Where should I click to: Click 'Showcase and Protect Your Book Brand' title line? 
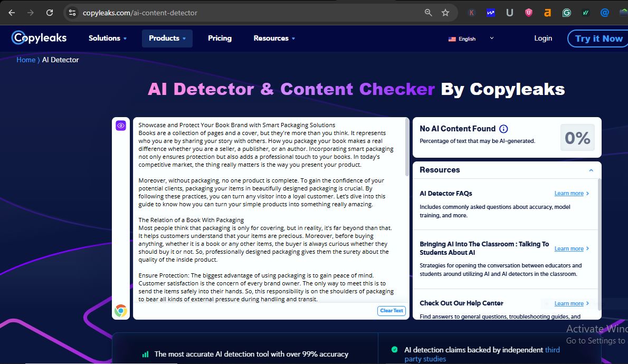click(x=237, y=125)
